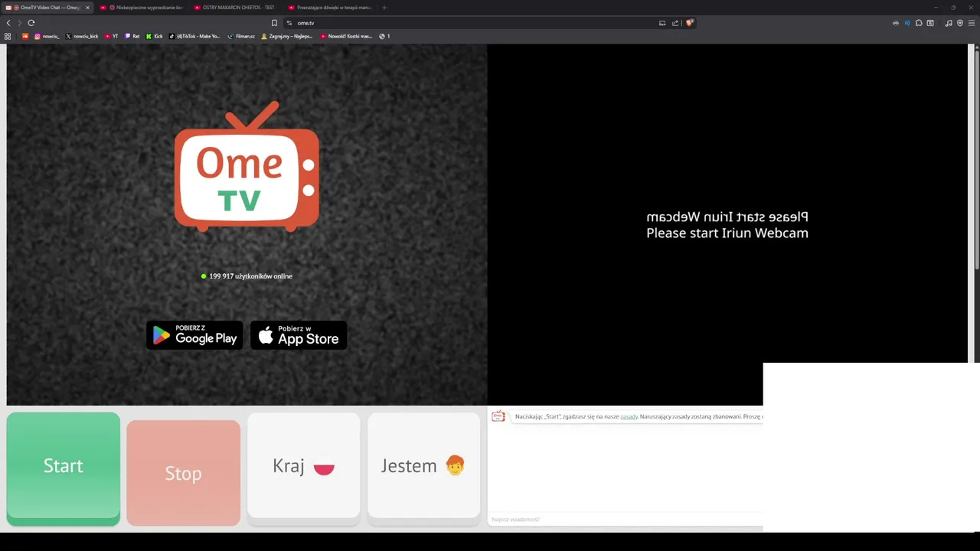The image size is (980, 551).
Task: Click the VPN glasses toolbar icon
Action: [896, 23]
